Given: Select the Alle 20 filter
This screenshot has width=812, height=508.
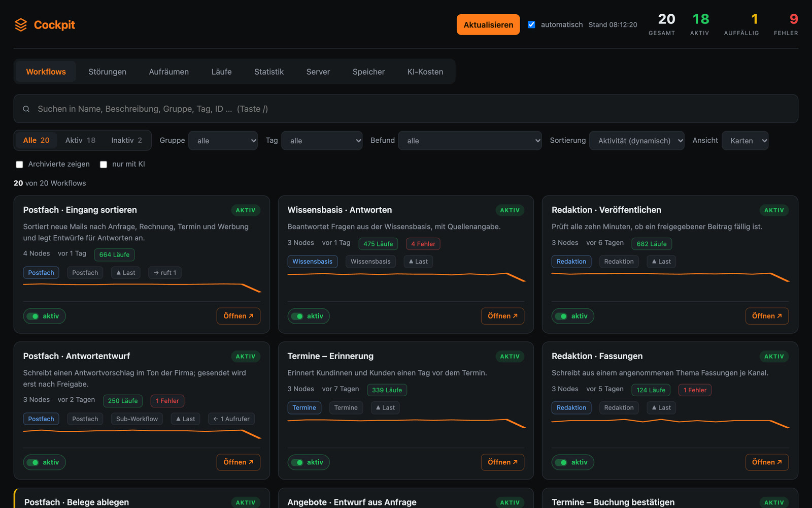Looking at the screenshot, I should click(x=37, y=140).
